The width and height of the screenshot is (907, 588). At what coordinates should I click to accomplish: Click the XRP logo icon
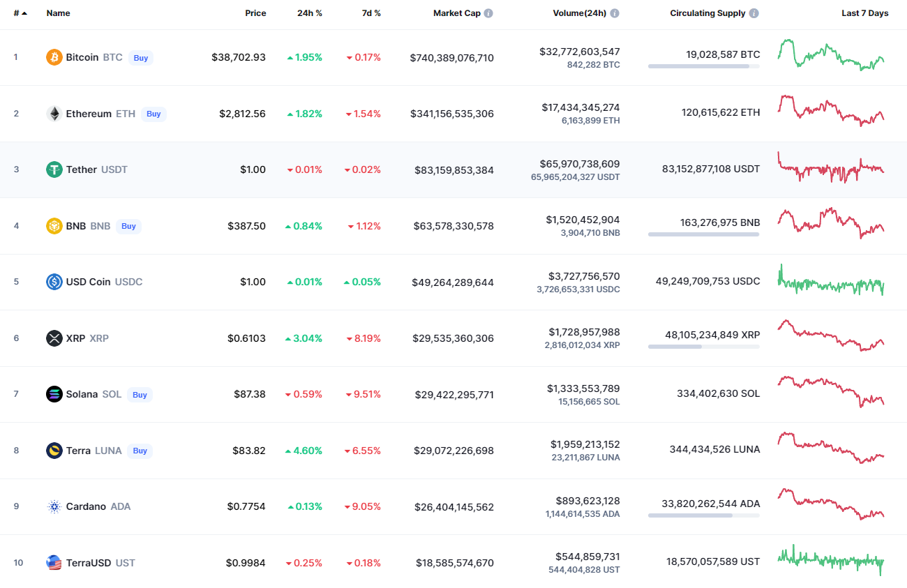pyautogui.click(x=54, y=338)
